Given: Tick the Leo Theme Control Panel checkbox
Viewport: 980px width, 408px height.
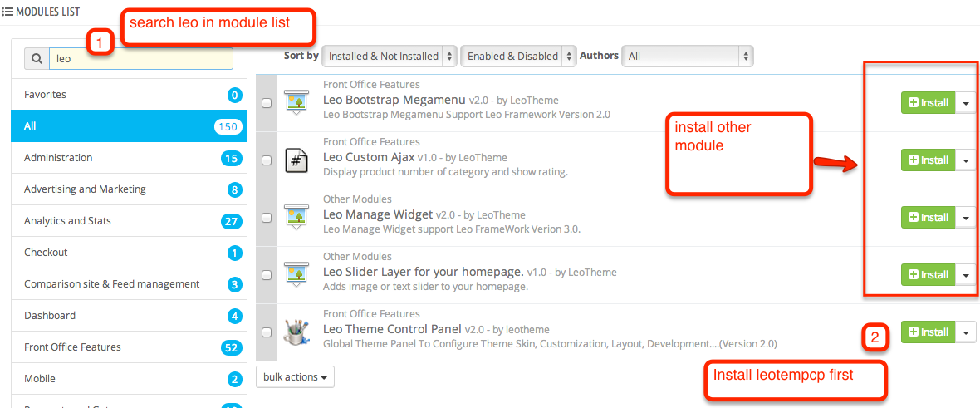Looking at the screenshot, I should (x=267, y=333).
